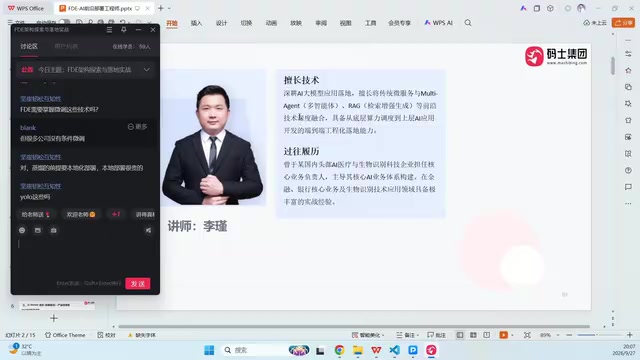This screenshot has width=640, height=360.
Task: Select the 讨论区 tab in chat panel
Action: click(x=29, y=47)
